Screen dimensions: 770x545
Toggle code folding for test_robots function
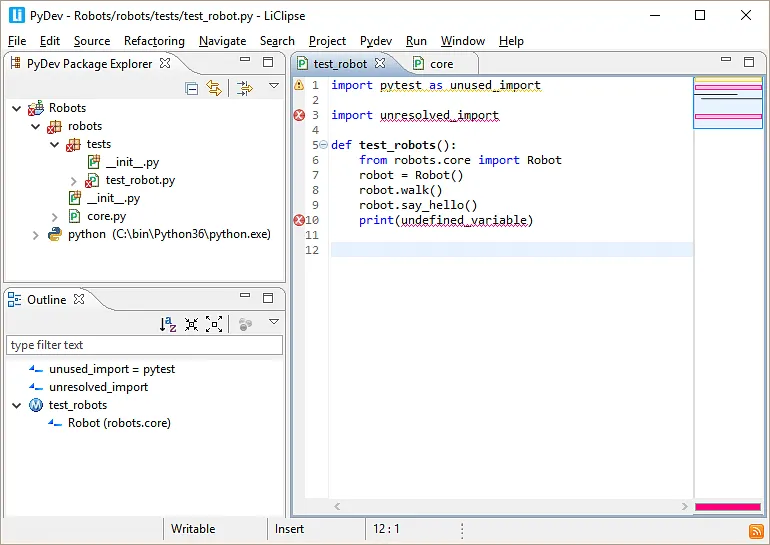(x=322, y=145)
